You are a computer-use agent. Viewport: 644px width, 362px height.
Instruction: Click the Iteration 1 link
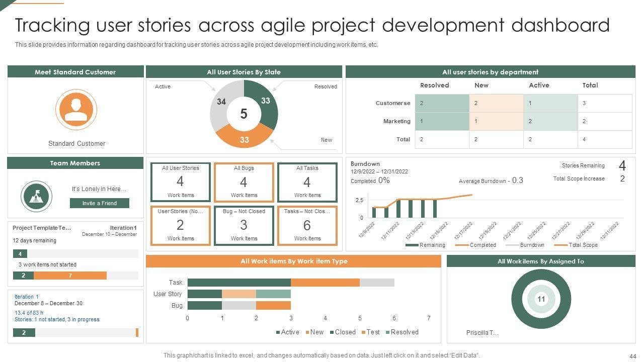pos(27,297)
